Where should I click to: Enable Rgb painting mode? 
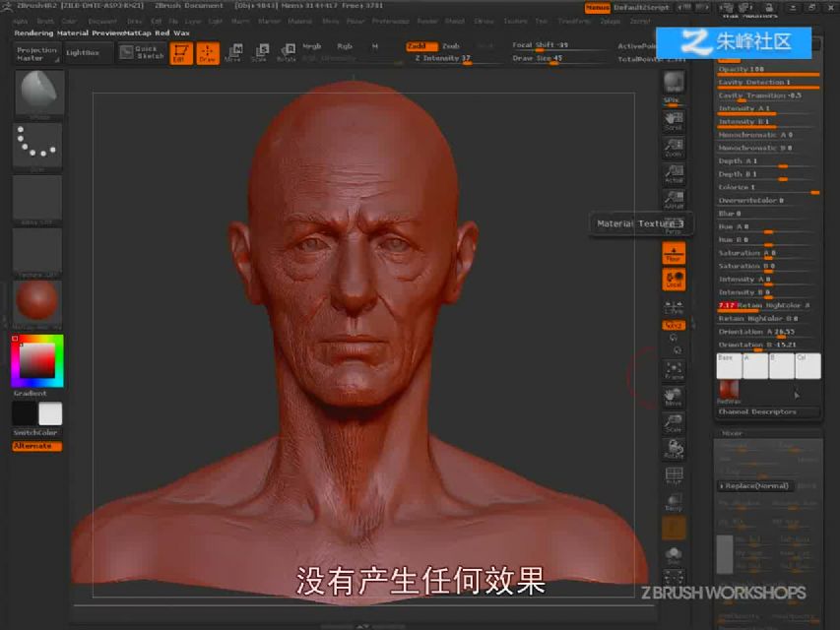pos(345,46)
